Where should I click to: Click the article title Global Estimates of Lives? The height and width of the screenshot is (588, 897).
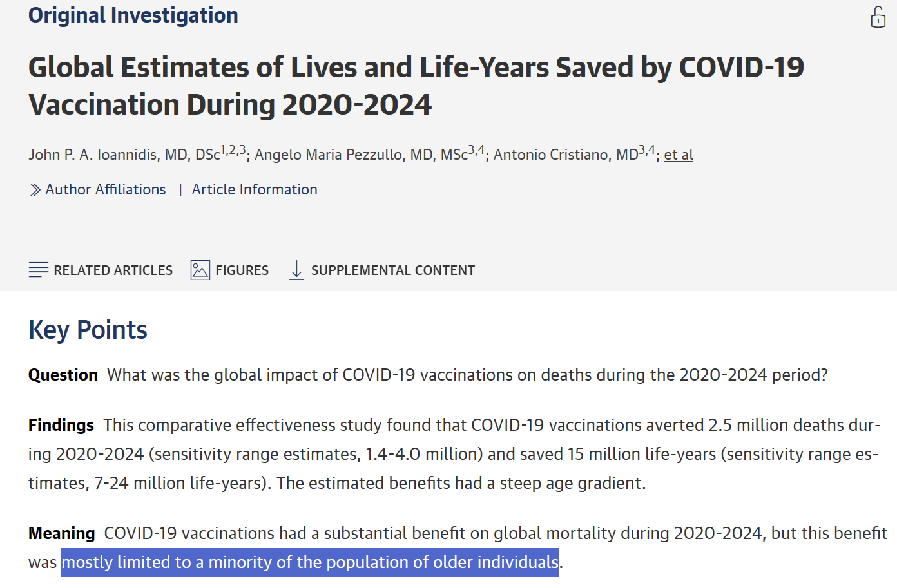[x=416, y=86]
